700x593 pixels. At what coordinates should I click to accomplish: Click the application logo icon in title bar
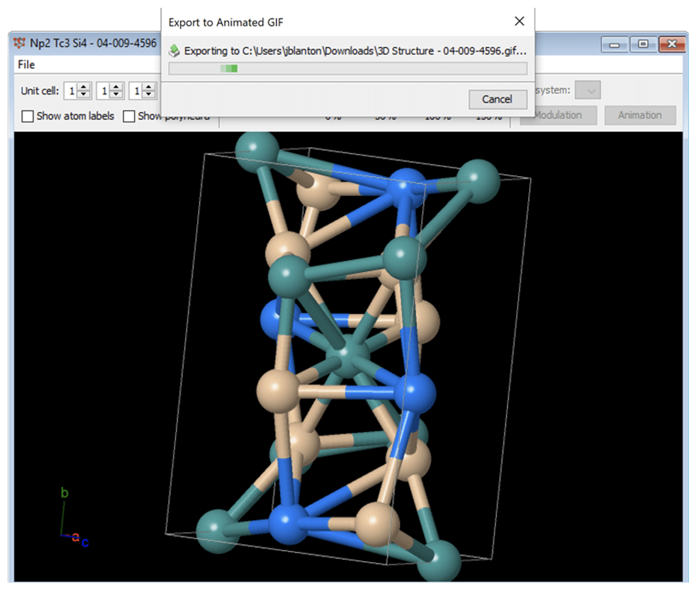pyautogui.click(x=20, y=43)
